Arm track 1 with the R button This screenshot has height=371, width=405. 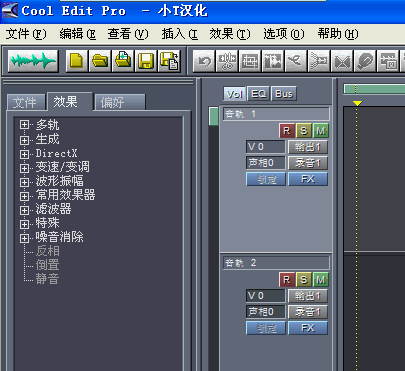[x=287, y=131]
